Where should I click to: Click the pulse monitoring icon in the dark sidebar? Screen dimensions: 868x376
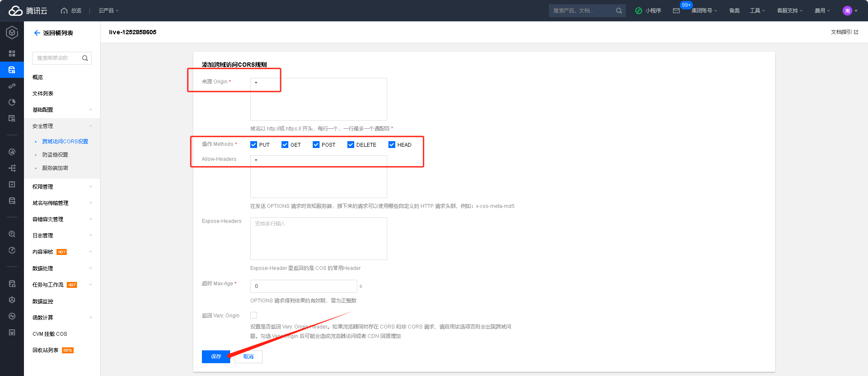pos(12,316)
